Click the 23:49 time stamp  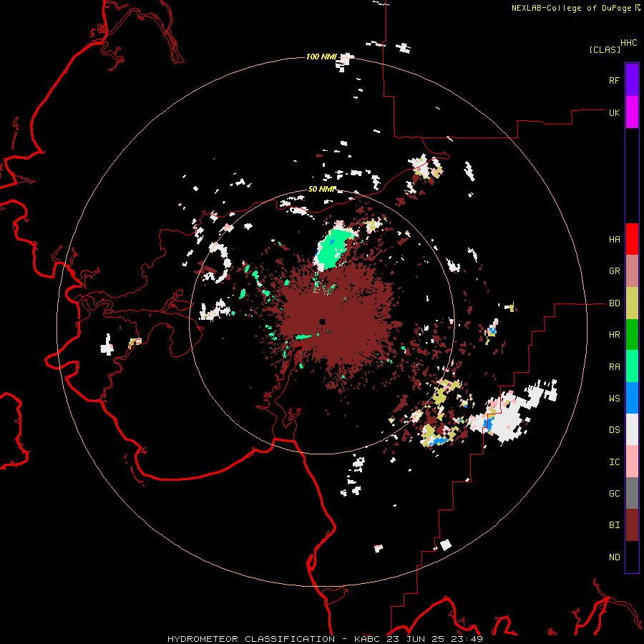tap(466, 639)
